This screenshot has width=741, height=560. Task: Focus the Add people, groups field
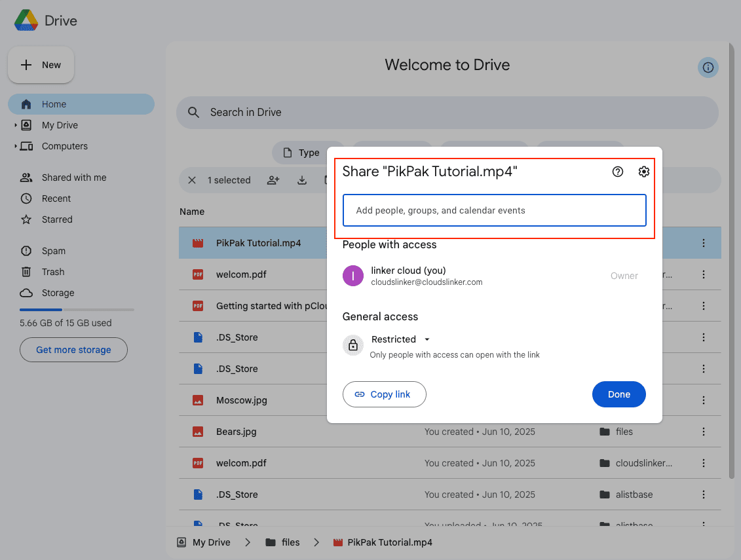(x=494, y=210)
